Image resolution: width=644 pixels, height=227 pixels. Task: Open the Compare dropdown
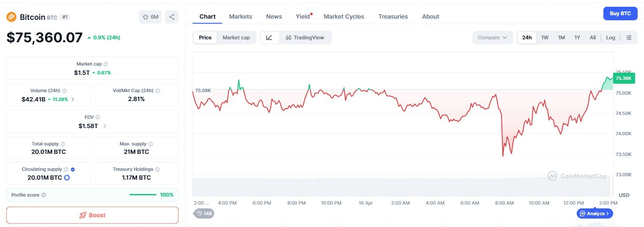[x=492, y=38]
